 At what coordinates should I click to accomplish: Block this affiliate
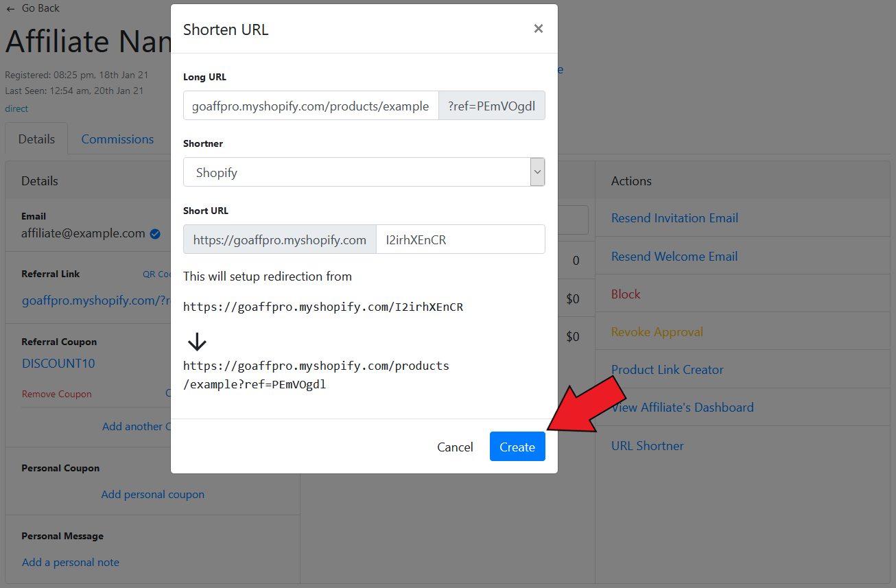(x=626, y=294)
